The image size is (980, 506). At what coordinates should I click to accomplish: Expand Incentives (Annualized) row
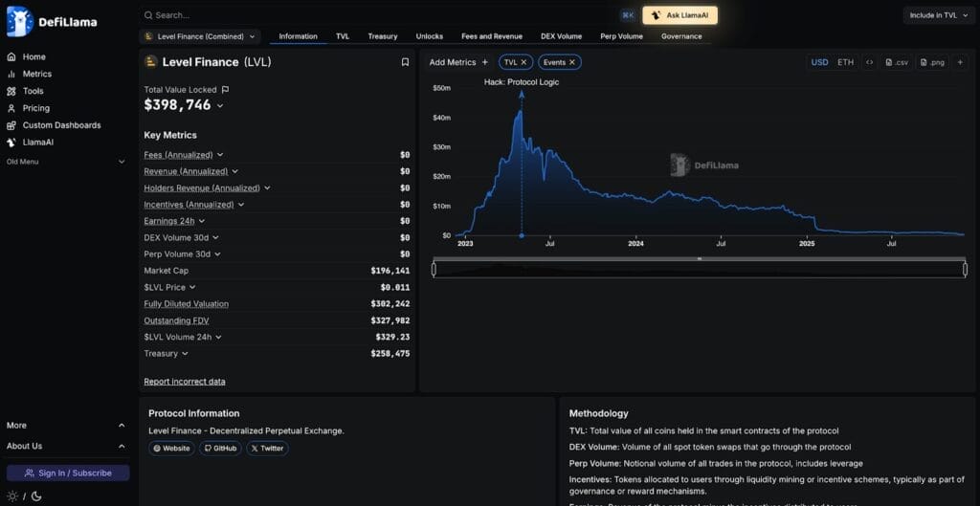coord(240,205)
